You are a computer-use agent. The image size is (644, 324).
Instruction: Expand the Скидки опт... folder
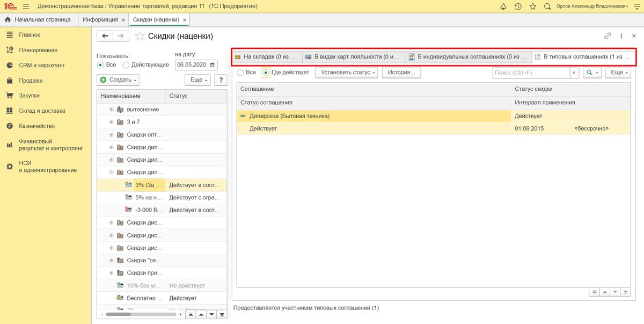[111, 134]
